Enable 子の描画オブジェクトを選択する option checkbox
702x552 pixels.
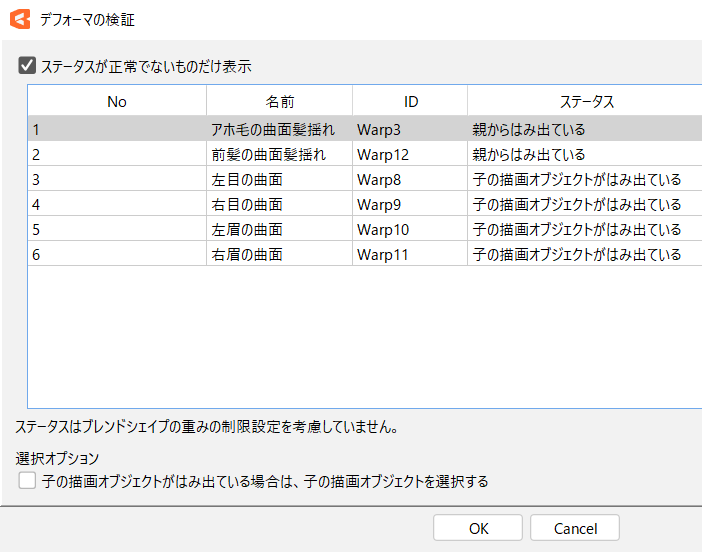click(x=27, y=482)
